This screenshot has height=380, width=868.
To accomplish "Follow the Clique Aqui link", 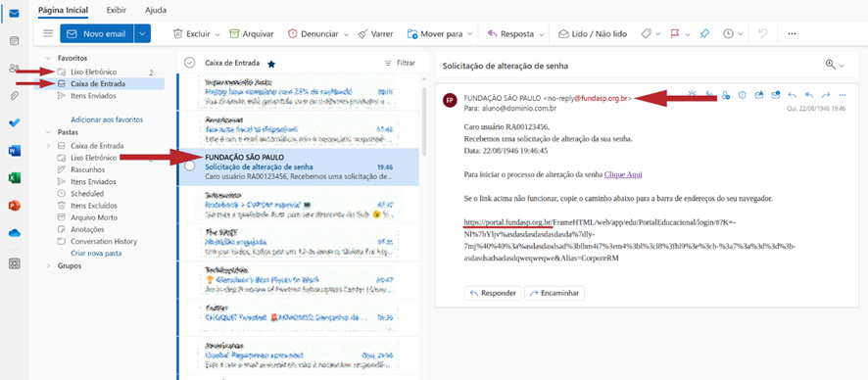I will point(623,174).
